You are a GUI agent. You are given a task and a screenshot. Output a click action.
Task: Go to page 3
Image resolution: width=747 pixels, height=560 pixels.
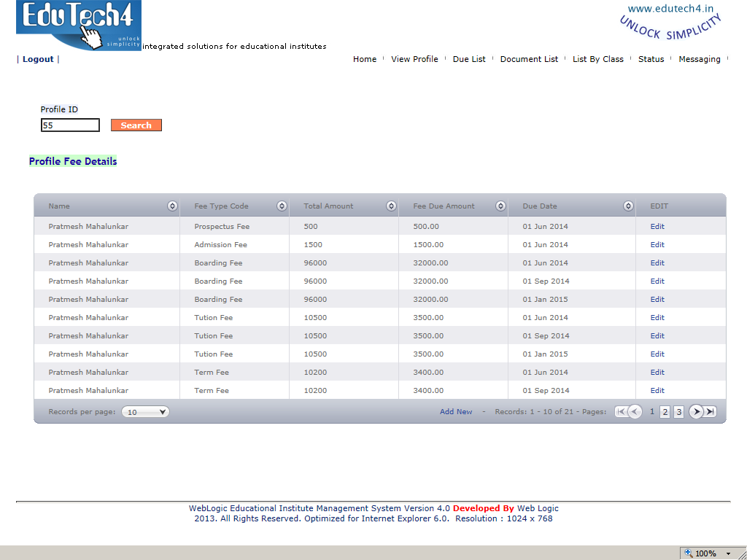coord(679,411)
